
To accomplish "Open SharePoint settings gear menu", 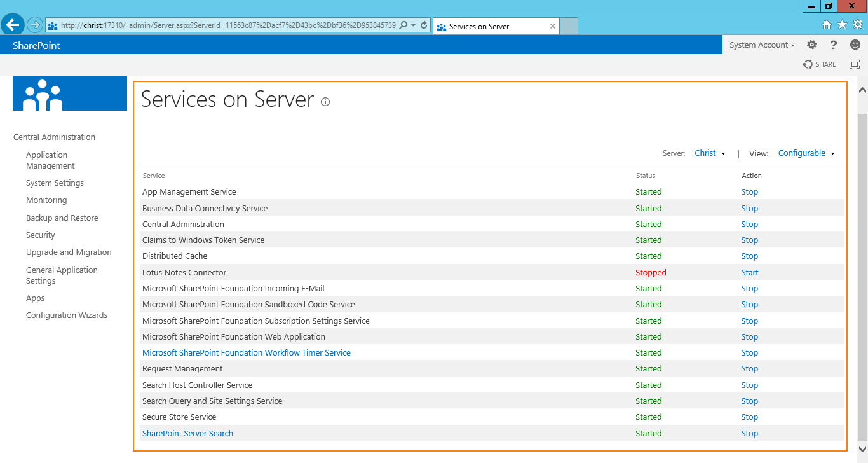I will pos(811,45).
